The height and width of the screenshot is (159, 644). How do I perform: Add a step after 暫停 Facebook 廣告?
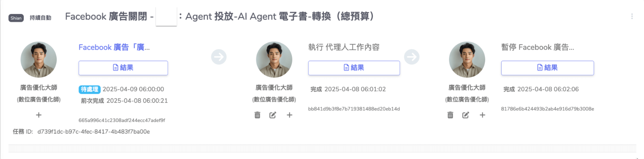tap(482, 115)
